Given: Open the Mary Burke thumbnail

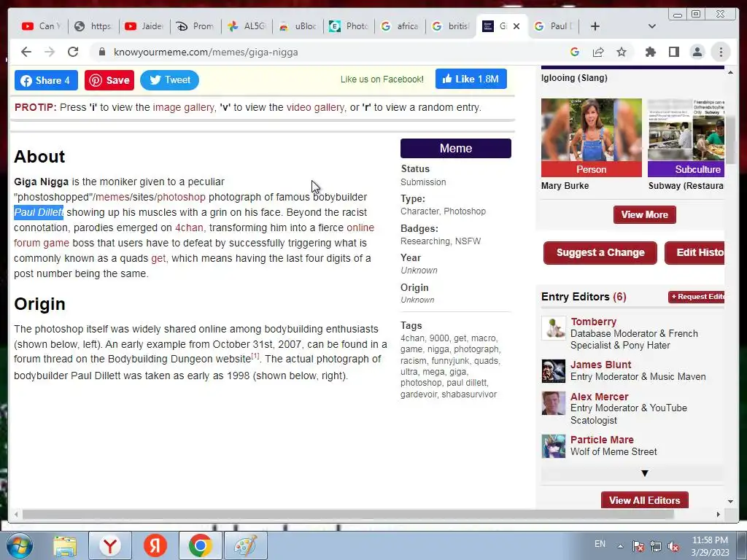Looking at the screenshot, I should point(591,138).
